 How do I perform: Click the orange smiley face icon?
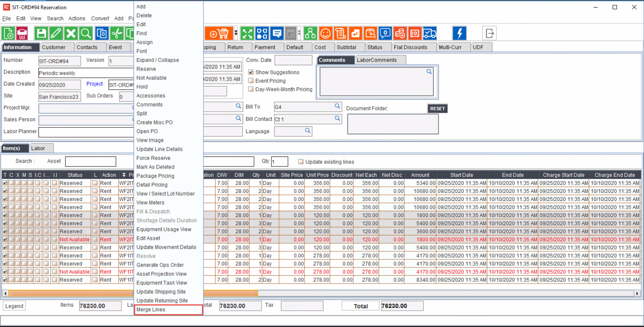pyautogui.click(x=325, y=34)
